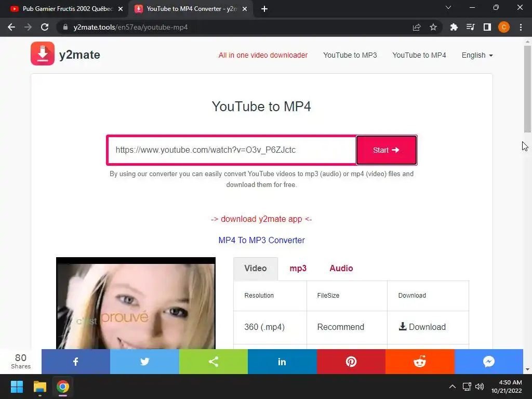Switch to the mp3 format tab

pyautogui.click(x=298, y=269)
